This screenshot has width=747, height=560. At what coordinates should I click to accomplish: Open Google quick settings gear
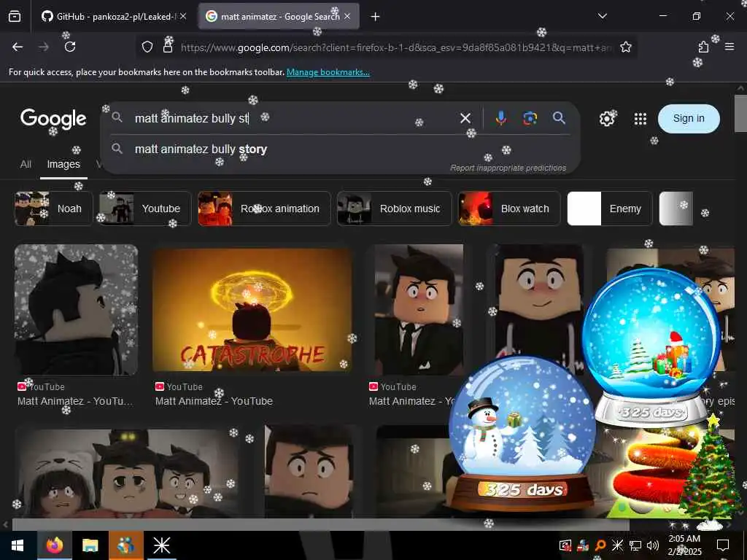[x=607, y=119]
